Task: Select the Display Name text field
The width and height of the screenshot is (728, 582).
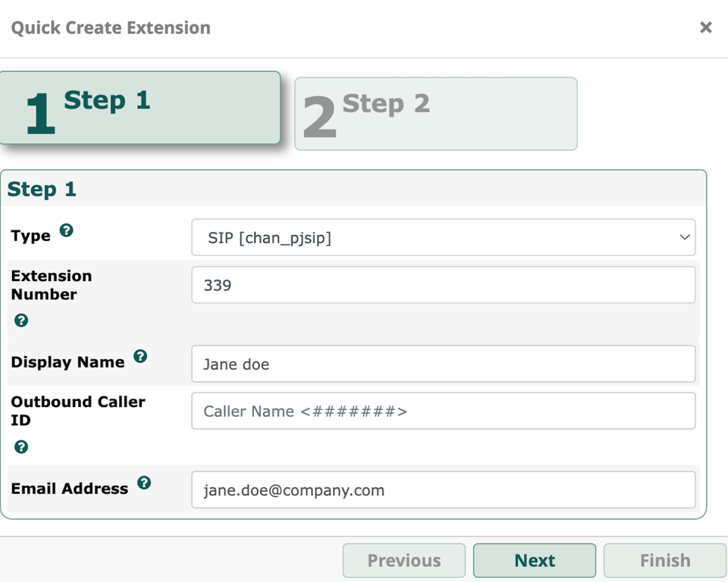Action: point(443,364)
